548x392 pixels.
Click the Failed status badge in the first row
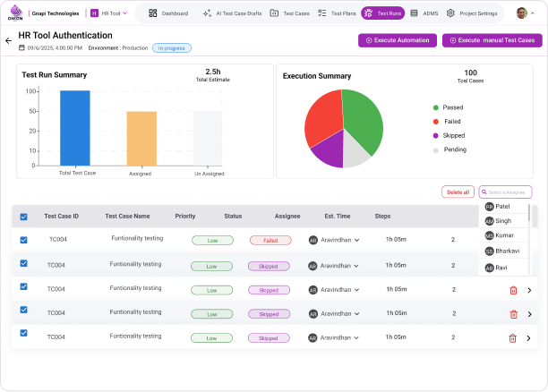[x=270, y=241]
